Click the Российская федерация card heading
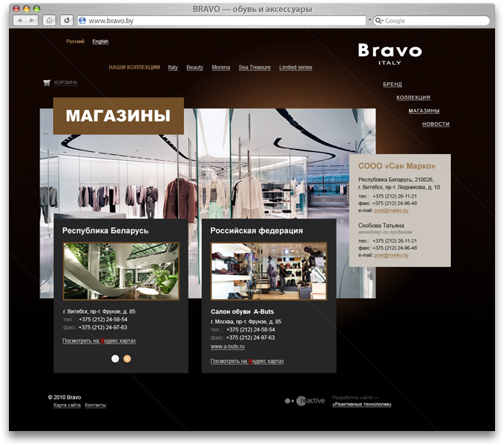 point(256,230)
